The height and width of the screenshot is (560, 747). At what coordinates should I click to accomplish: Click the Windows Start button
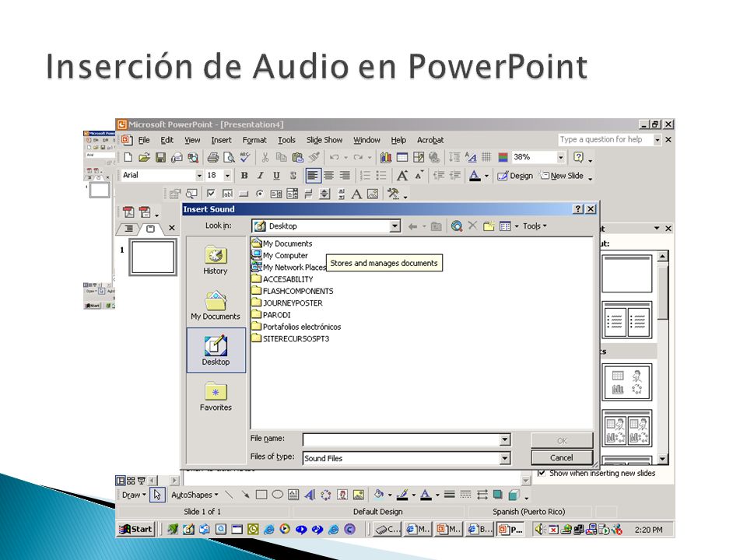click(x=135, y=529)
